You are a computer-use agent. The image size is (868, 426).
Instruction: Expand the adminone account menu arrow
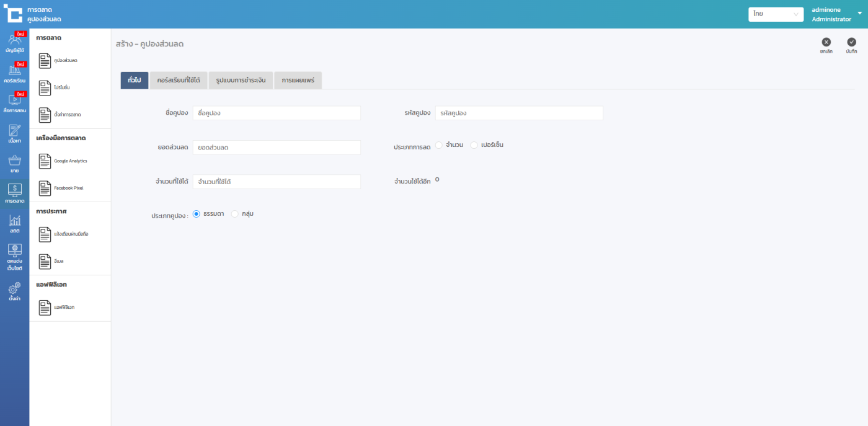coord(859,13)
